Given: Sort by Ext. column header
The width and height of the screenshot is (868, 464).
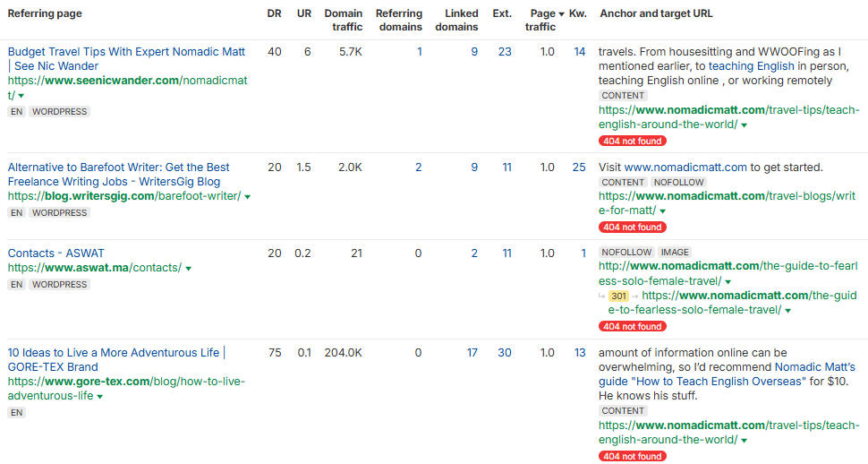Looking at the screenshot, I should click(502, 13).
